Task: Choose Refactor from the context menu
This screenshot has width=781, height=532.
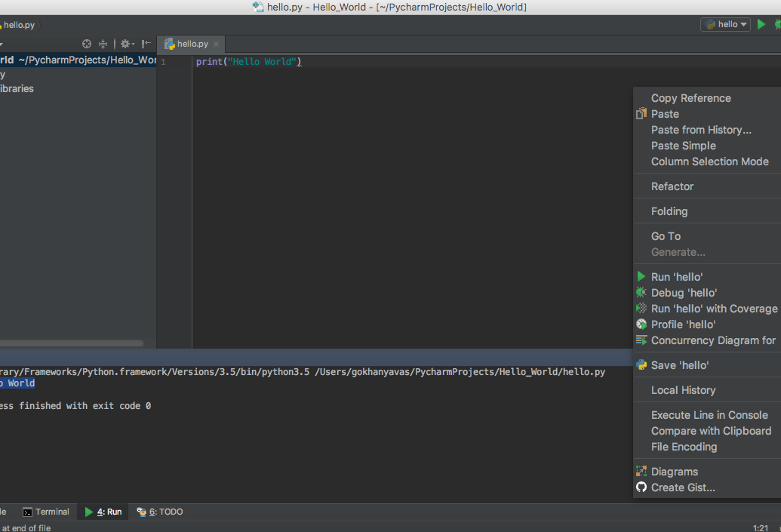Action: [671, 186]
